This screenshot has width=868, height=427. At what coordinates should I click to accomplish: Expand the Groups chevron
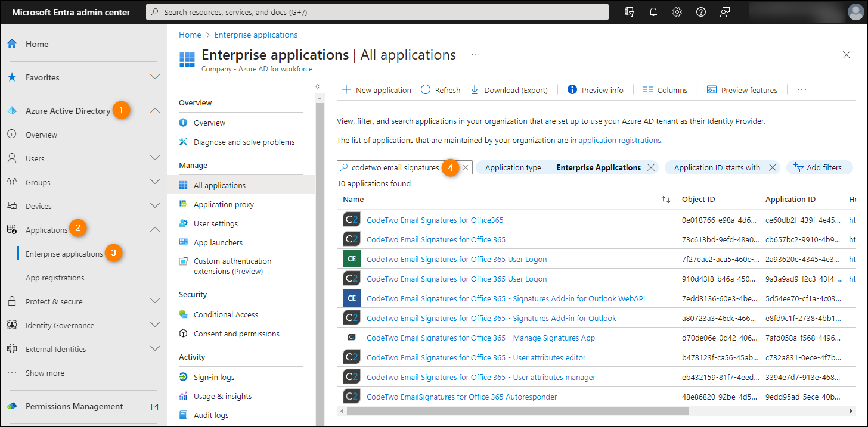[155, 182]
